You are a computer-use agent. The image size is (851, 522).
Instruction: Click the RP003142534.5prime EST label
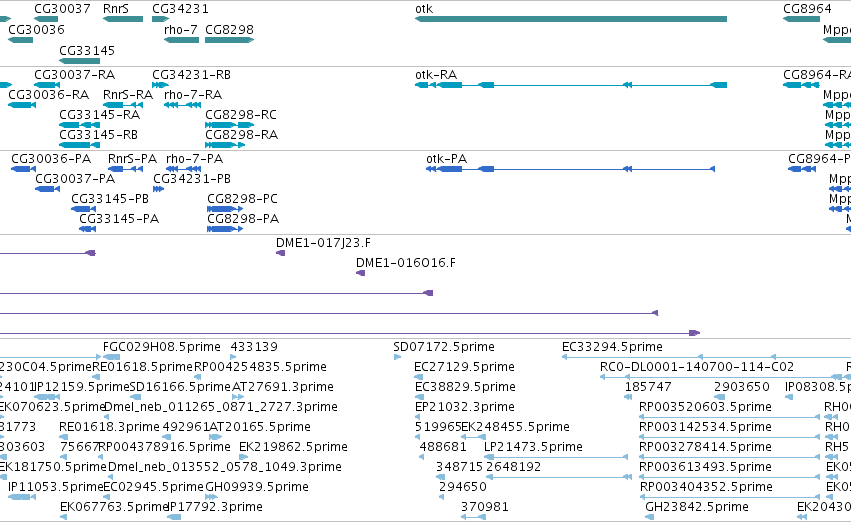tap(706, 428)
